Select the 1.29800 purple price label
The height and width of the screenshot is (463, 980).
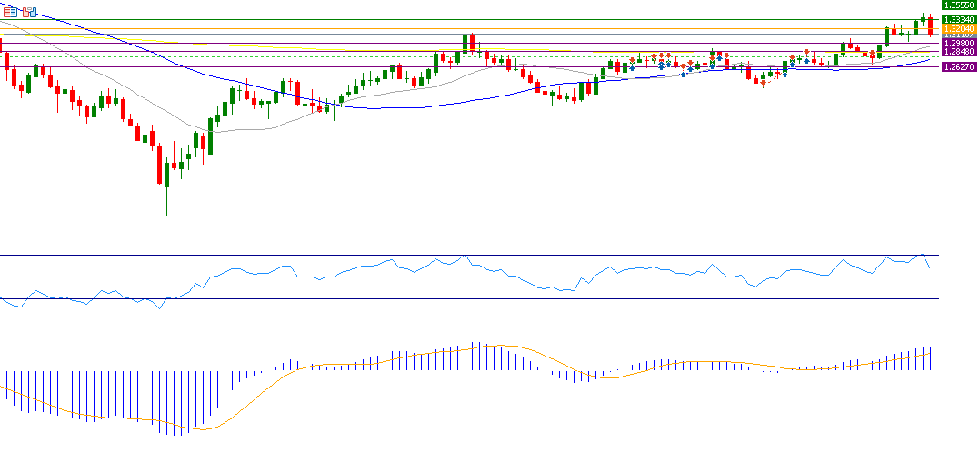[959, 43]
